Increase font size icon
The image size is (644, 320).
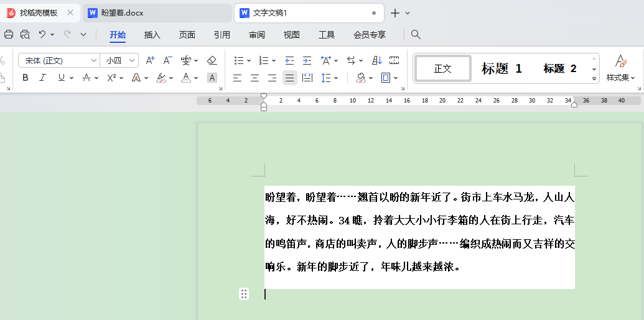point(151,60)
